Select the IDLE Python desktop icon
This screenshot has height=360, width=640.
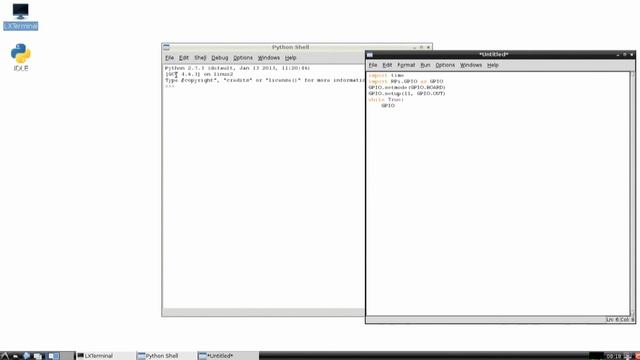point(21,57)
